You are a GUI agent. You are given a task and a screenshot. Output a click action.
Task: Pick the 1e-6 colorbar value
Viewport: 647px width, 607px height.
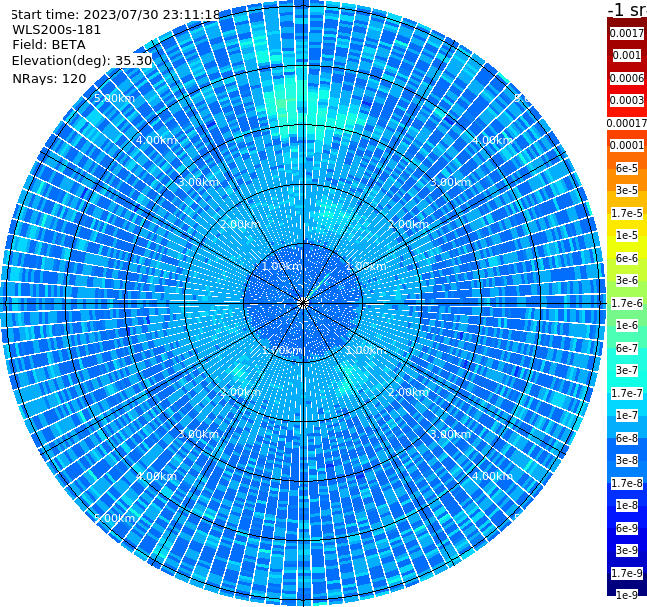tap(627, 325)
